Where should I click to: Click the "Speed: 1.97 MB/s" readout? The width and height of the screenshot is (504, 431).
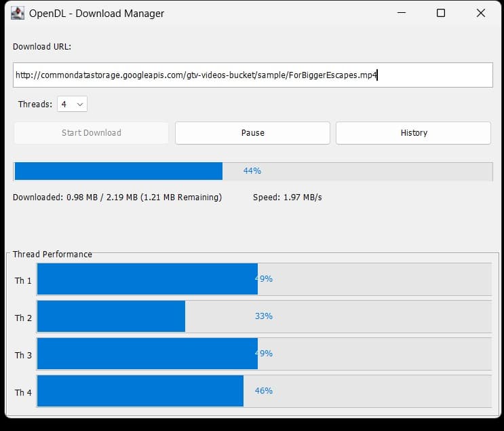288,197
